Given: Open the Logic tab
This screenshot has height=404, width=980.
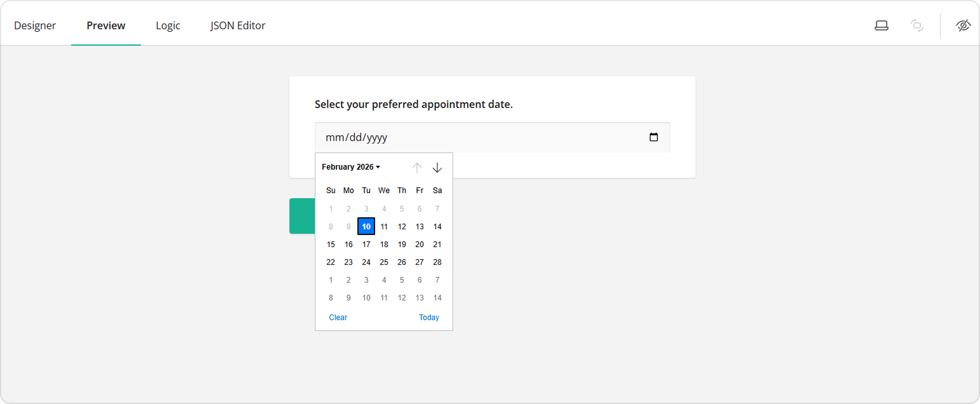Looking at the screenshot, I should pyautogui.click(x=168, y=25).
